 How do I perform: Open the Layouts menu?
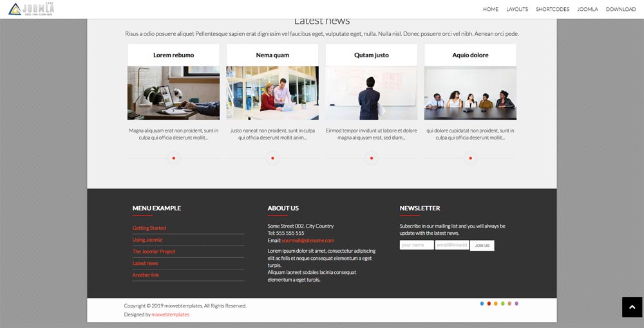coord(516,10)
